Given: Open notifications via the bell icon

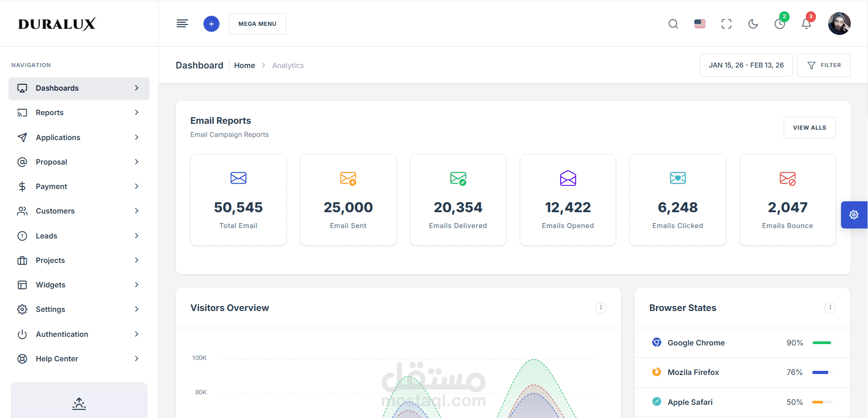Looking at the screenshot, I should tap(806, 24).
